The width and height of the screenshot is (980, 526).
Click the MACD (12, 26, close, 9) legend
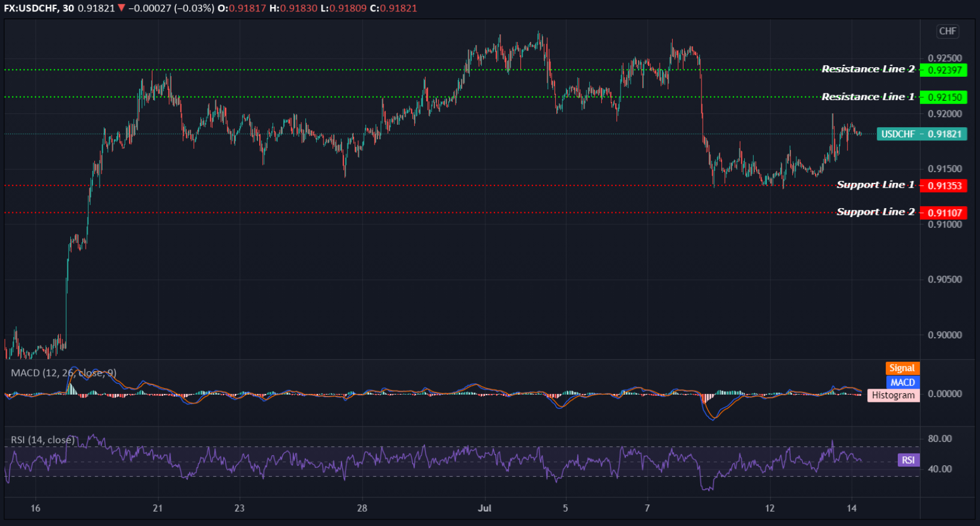pyautogui.click(x=64, y=373)
